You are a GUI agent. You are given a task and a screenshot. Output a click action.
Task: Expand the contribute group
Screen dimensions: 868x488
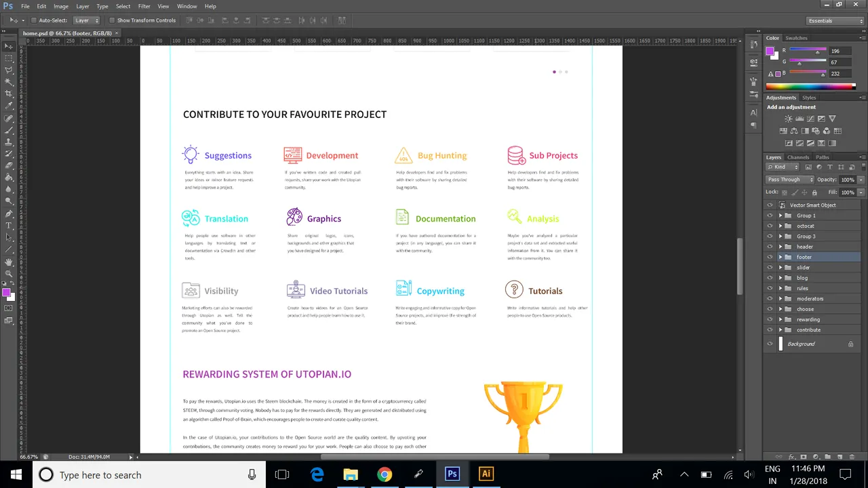tap(781, 330)
